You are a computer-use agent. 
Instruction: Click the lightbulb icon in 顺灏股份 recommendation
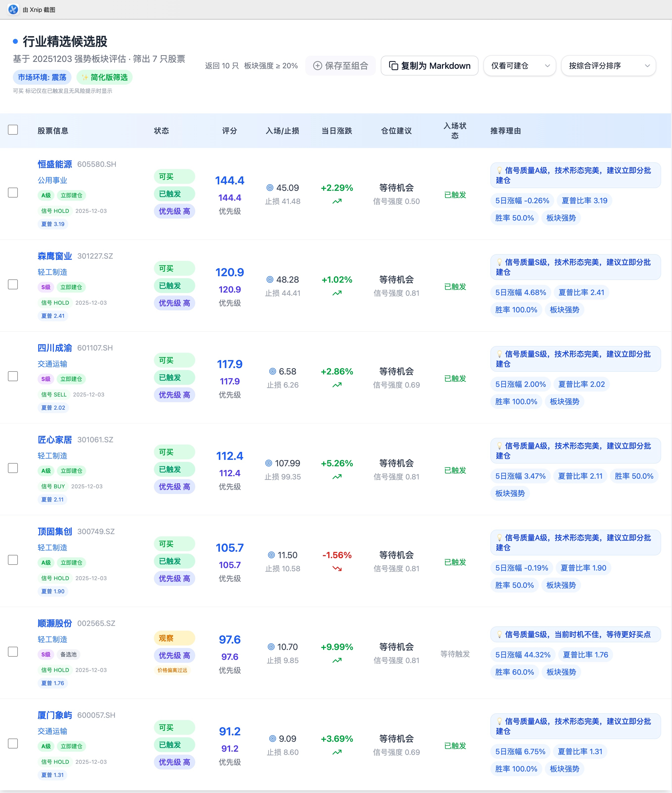(x=499, y=635)
